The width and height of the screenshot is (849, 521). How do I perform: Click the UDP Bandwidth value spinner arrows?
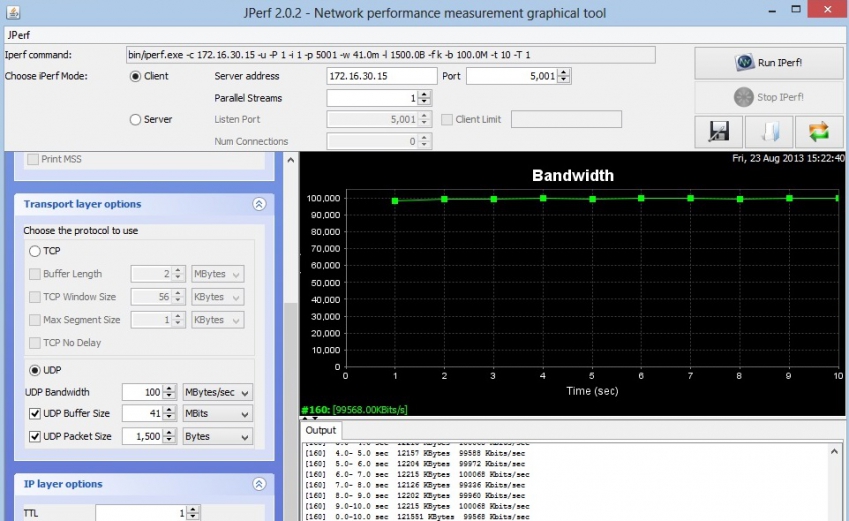tap(169, 392)
